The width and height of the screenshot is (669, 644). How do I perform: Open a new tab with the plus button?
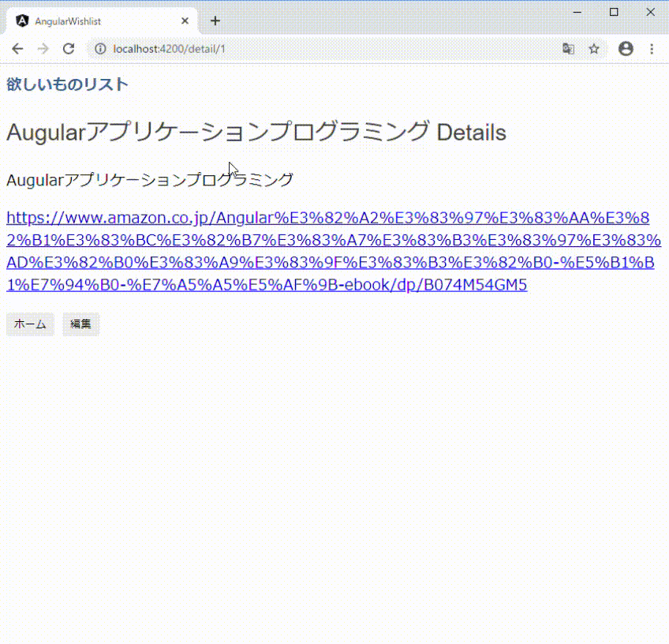click(x=215, y=21)
